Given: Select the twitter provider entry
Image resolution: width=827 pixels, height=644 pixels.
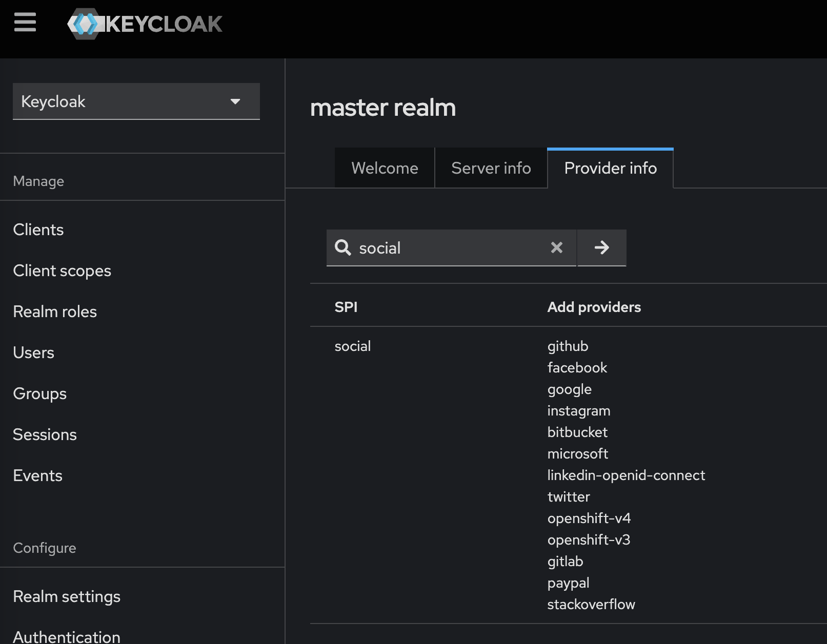Looking at the screenshot, I should [569, 496].
